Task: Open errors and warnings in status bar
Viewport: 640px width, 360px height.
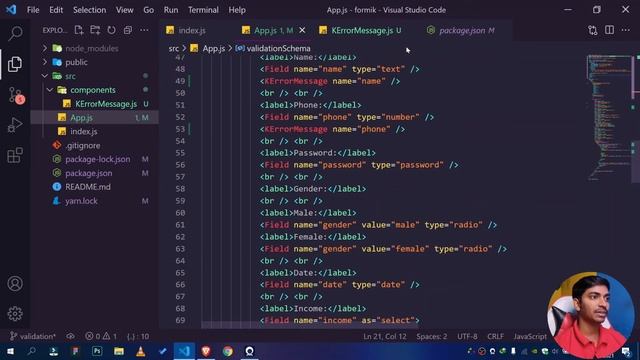Action: click(101, 336)
